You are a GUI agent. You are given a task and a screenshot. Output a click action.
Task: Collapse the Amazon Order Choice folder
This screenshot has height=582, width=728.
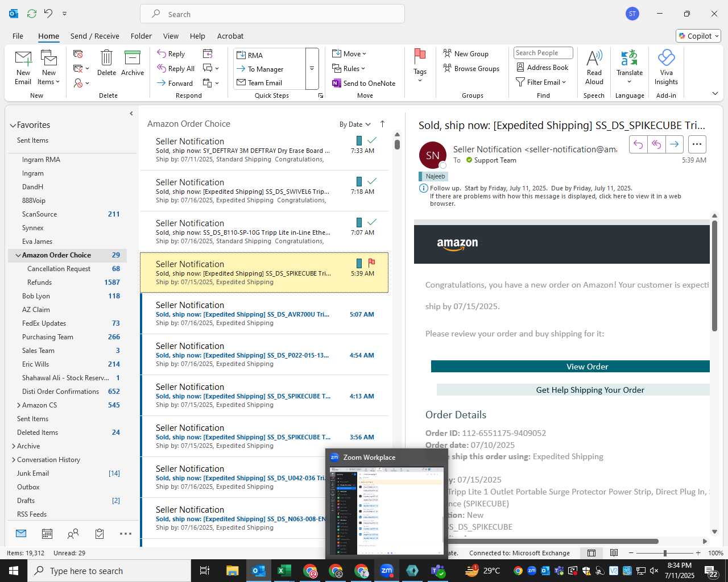coord(18,255)
